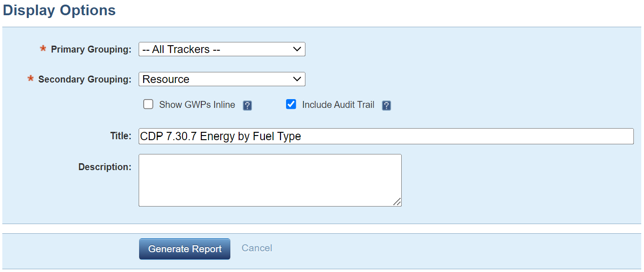Focus the Title field containing CDP 7.30.7

coord(386,136)
